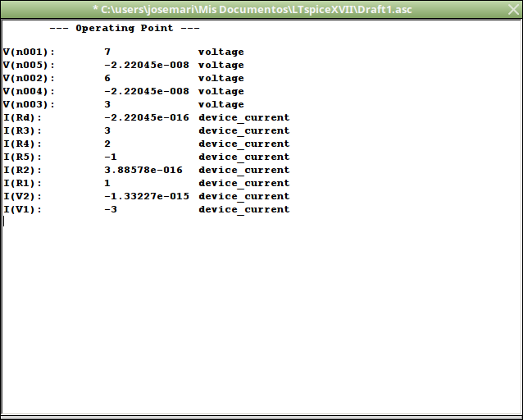The image size is (523, 420).
Task: Click the value -3 in I(V1) row
Action: tap(111, 209)
